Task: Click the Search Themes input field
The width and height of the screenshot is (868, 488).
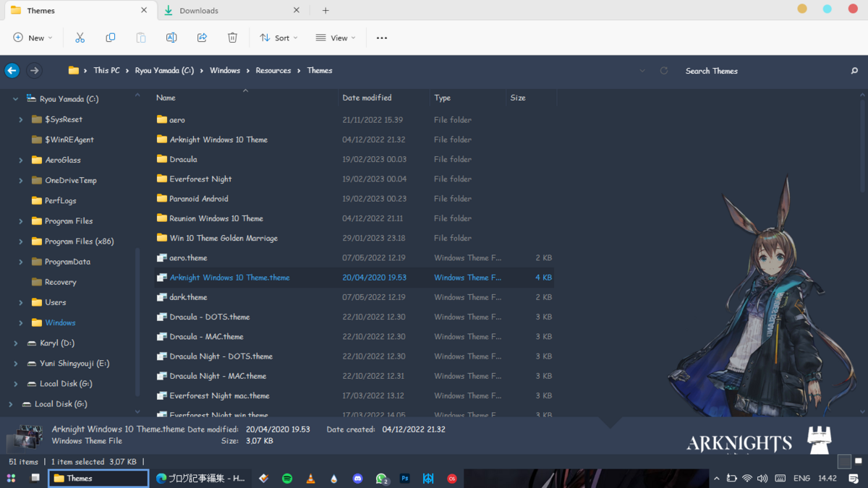Action: tap(759, 71)
